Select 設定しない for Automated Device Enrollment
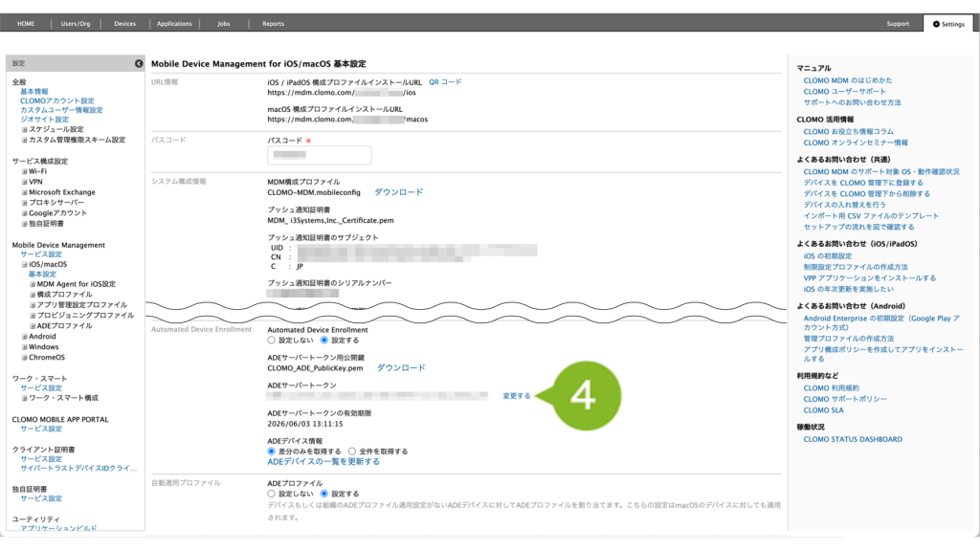This screenshot has width=980, height=551. click(272, 340)
